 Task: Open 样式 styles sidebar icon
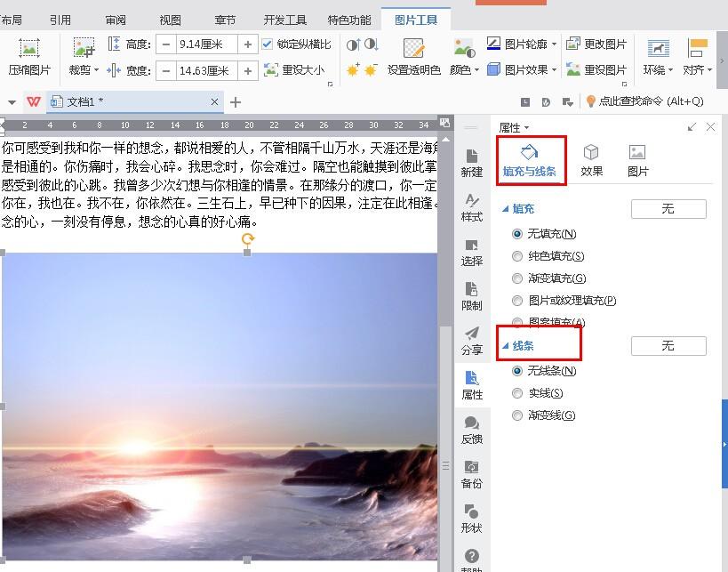click(x=472, y=207)
